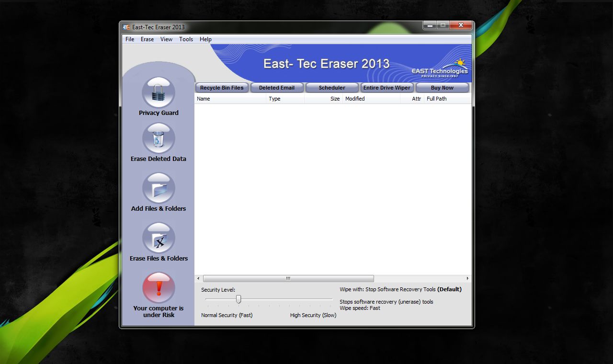
Task: Click the horizontal scrollbar thumb of file list
Action: click(288, 278)
